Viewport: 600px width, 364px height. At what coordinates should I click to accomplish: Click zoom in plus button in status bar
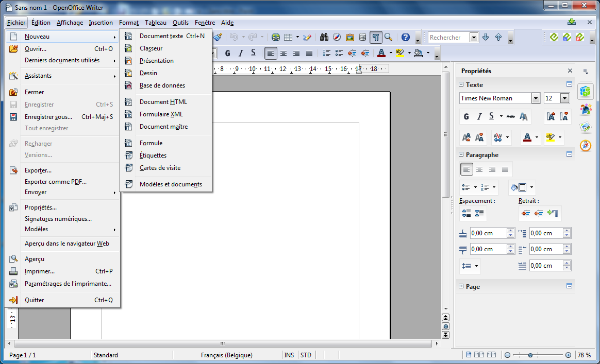[x=568, y=355]
